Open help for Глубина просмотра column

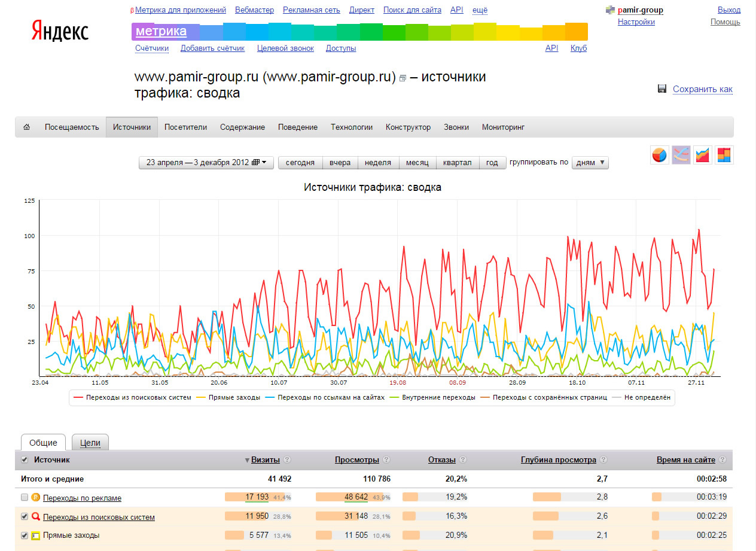click(603, 460)
